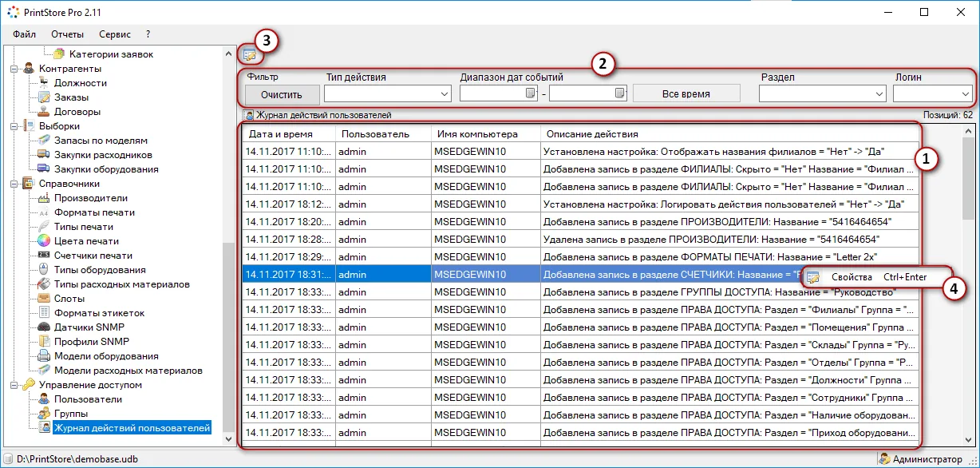The height and width of the screenshot is (468, 980).
Task: Click the Все время button
Action: tap(686, 93)
